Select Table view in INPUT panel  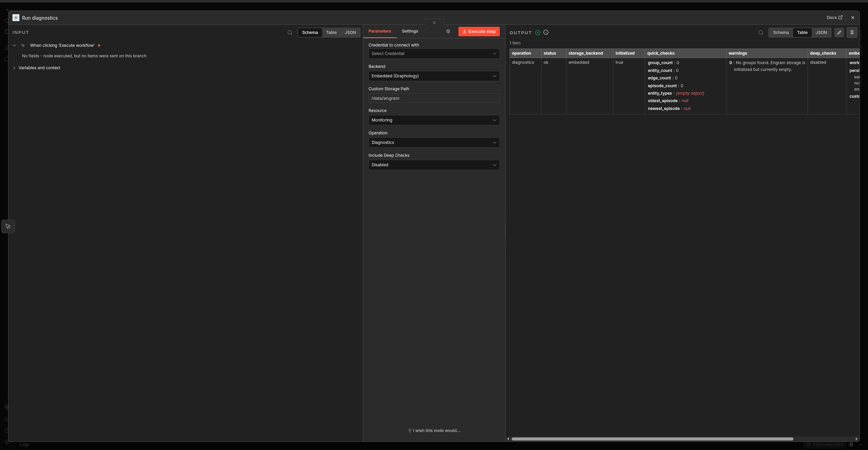(x=331, y=33)
